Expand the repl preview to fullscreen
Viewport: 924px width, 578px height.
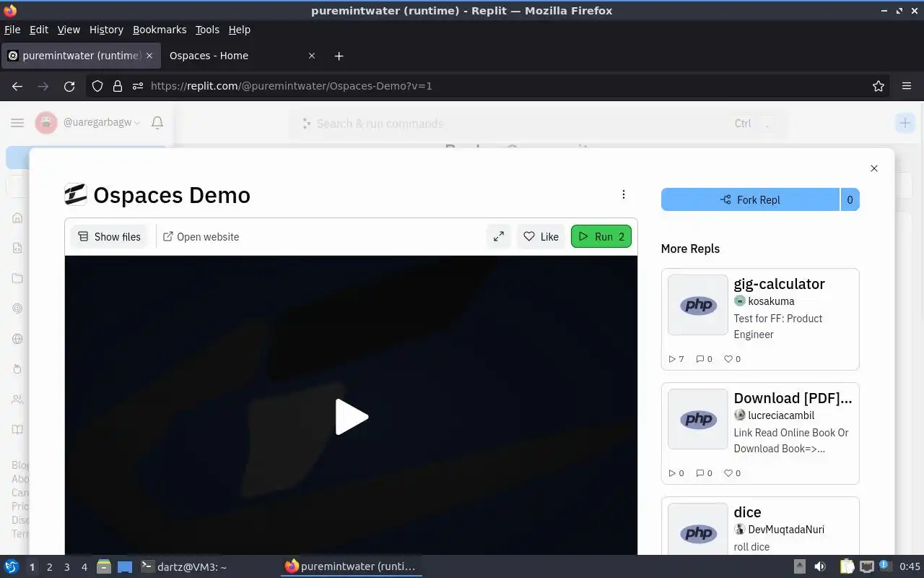[499, 236]
